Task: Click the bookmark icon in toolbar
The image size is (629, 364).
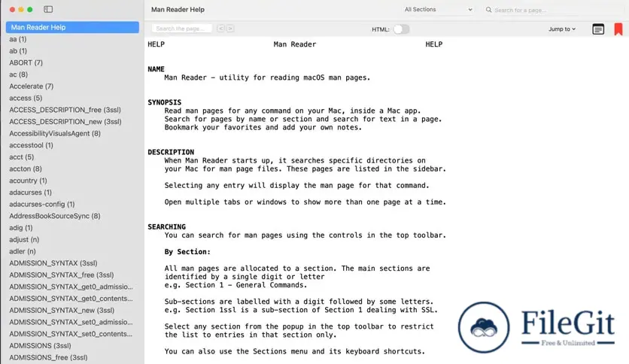Action: [x=618, y=29]
